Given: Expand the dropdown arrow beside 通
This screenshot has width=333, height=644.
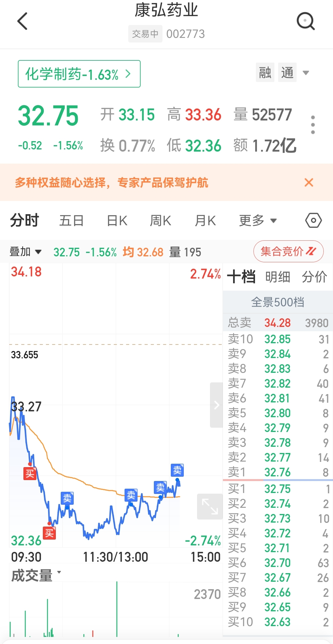Looking at the screenshot, I should tap(306, 73).
